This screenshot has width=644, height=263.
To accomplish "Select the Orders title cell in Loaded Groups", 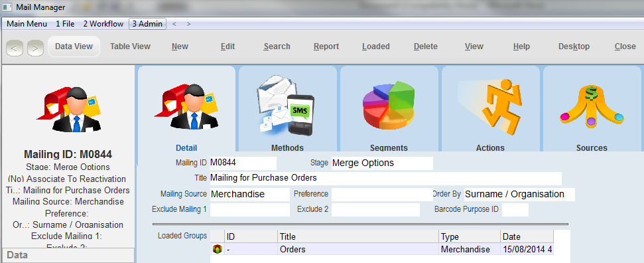I will (357, 249).
